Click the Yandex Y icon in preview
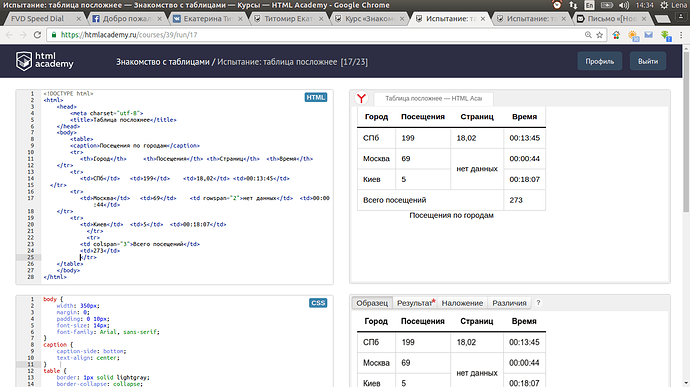The image size is (690, 387). coord(361,98)
